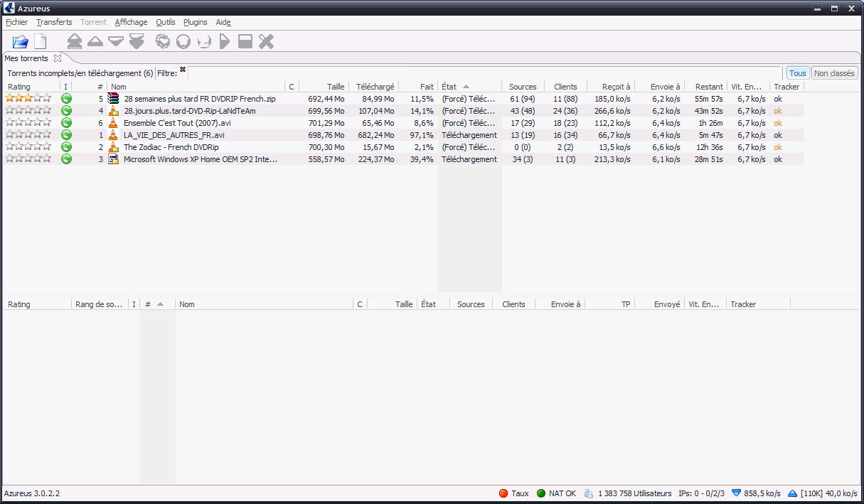864x504 pixels.
Task: Click the users icon in status bar
Action: coord(589,493)
